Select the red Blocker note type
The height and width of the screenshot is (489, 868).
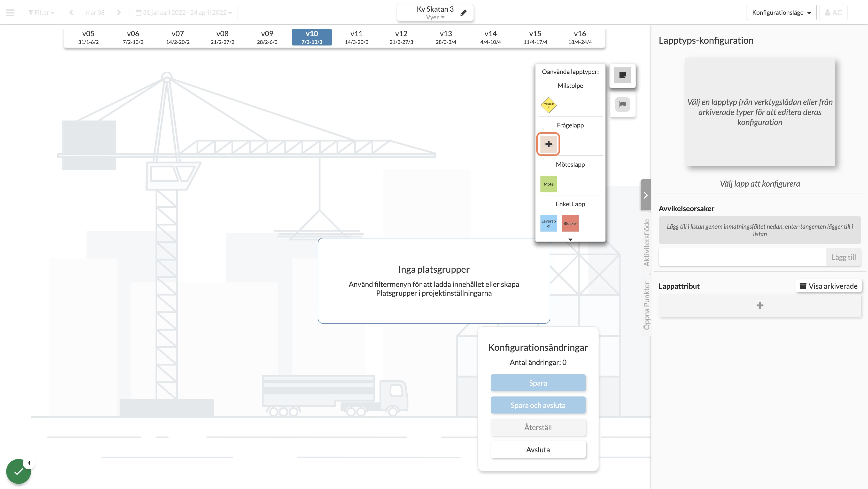pos(570,224)
